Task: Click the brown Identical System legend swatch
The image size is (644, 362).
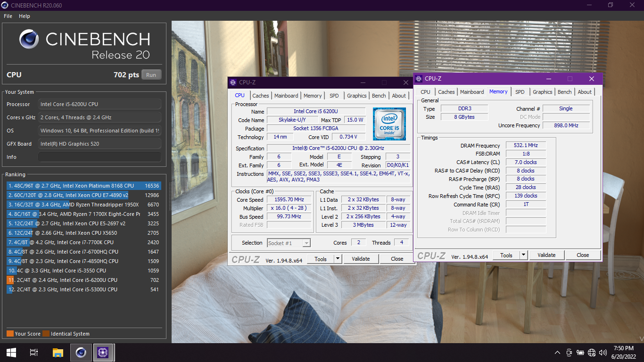Action: tap(46, 334)
